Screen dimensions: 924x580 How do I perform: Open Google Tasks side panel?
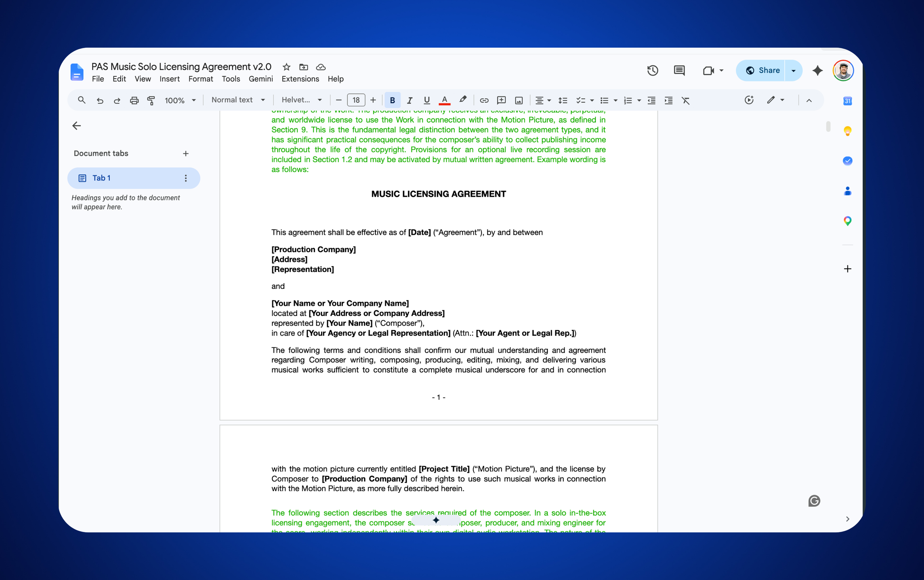point(847,161)
